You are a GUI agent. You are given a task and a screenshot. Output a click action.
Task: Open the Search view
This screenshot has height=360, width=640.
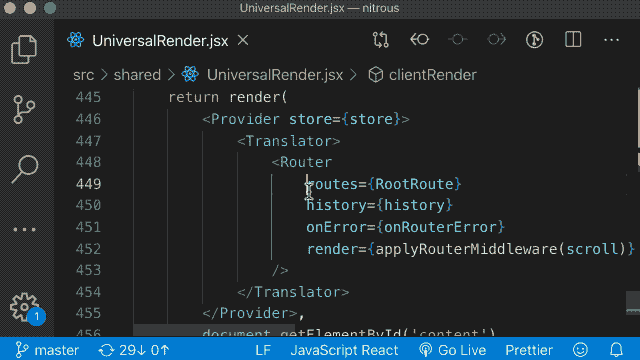click(24, 169)
